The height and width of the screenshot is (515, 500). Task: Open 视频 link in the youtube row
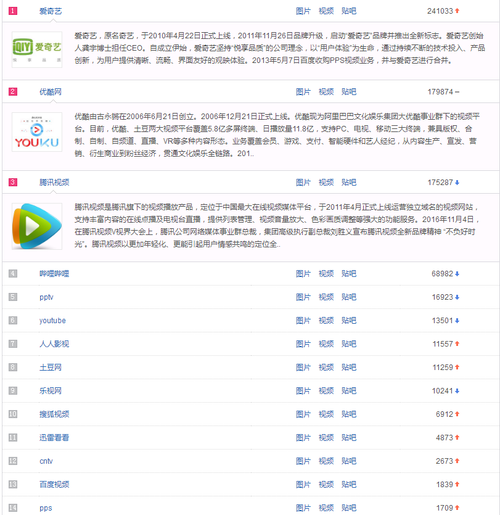(x=326, y=320)
